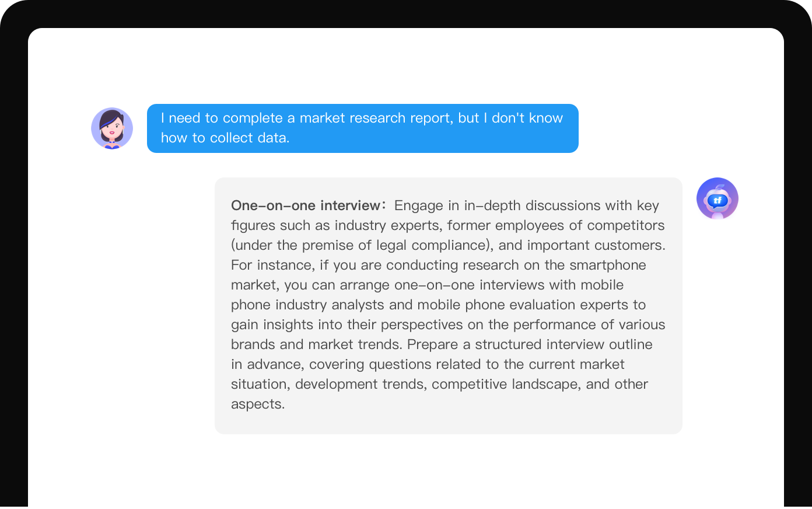Click the chatbot robot avatar icon
Screen dimensions: 812x509
click(x=717, y=198)
